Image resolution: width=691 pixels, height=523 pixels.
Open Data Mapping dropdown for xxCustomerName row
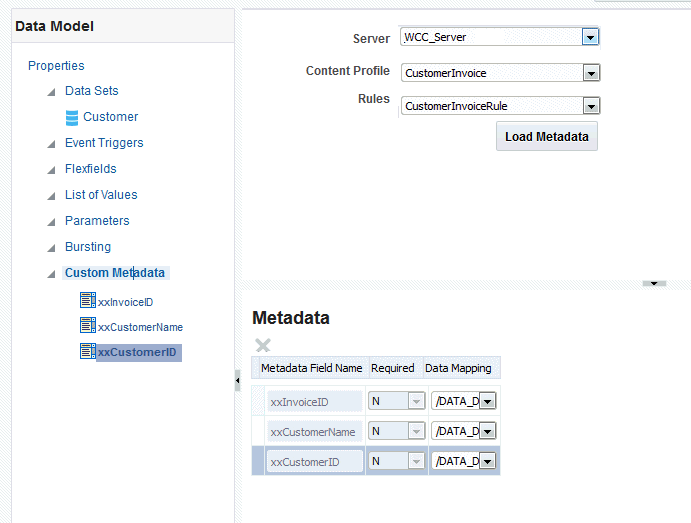tap(487, 431)
